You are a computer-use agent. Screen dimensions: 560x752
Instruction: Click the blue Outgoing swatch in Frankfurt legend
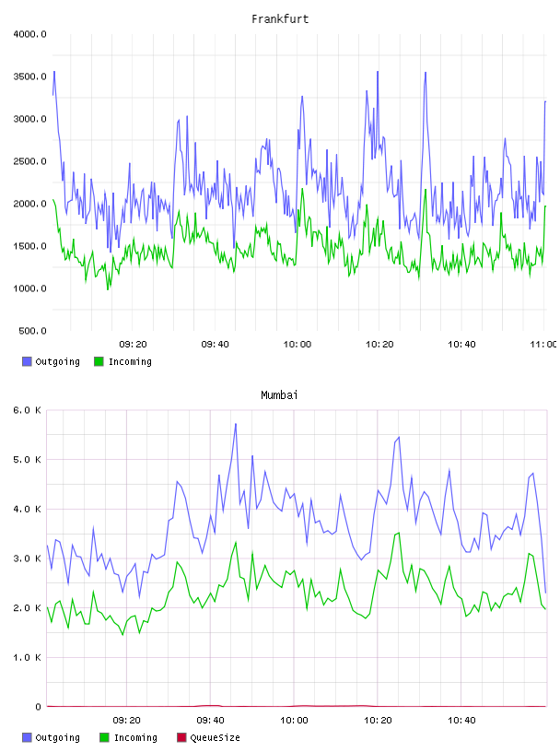pos(27,361)
